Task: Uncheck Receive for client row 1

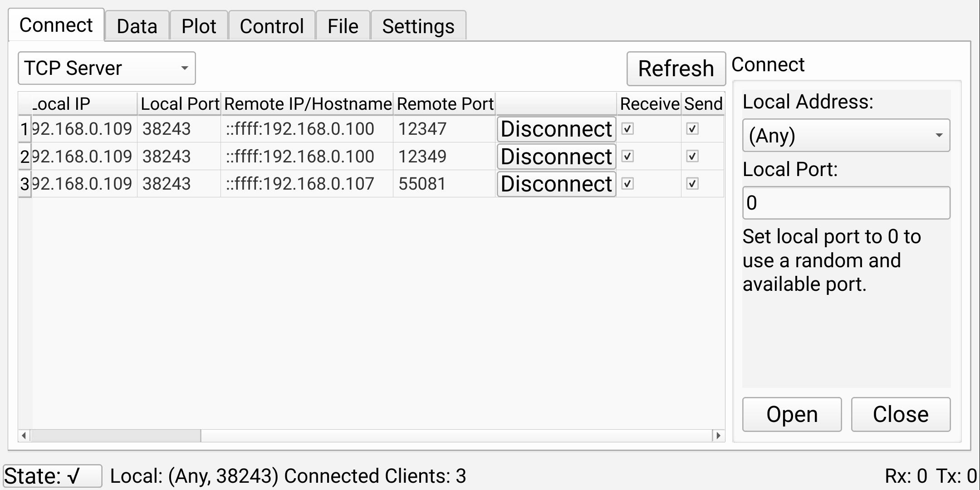Action: 627,129
